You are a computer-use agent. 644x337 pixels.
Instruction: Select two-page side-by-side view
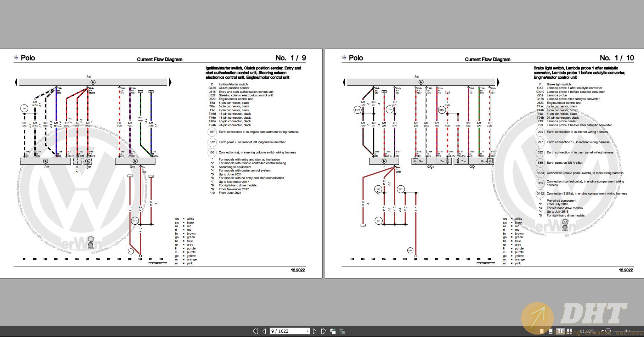pyautogui.click(x=560, y=331)
